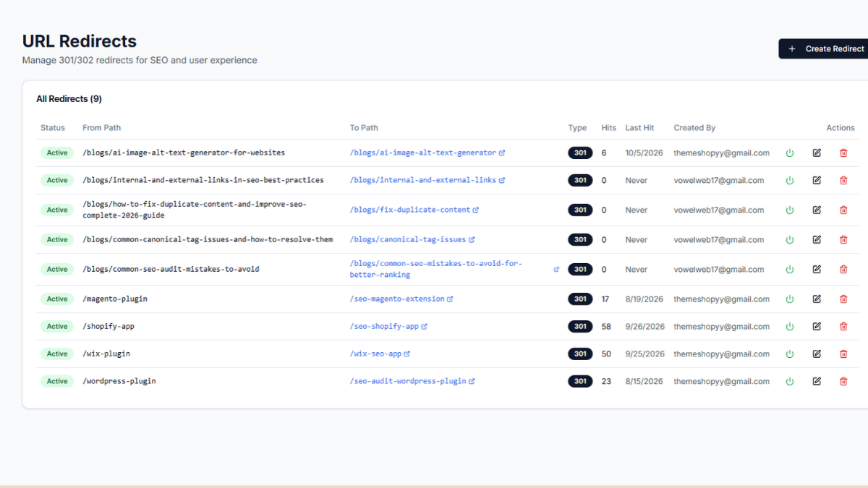Click the From Path column header
868x488 pixels.
click(x=102, y=128)
